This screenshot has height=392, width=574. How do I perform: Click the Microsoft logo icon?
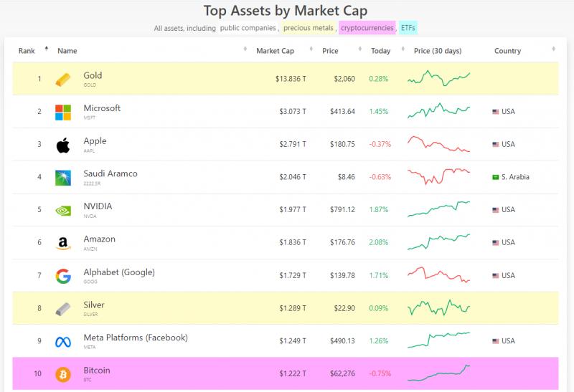(x=63, y=113)
